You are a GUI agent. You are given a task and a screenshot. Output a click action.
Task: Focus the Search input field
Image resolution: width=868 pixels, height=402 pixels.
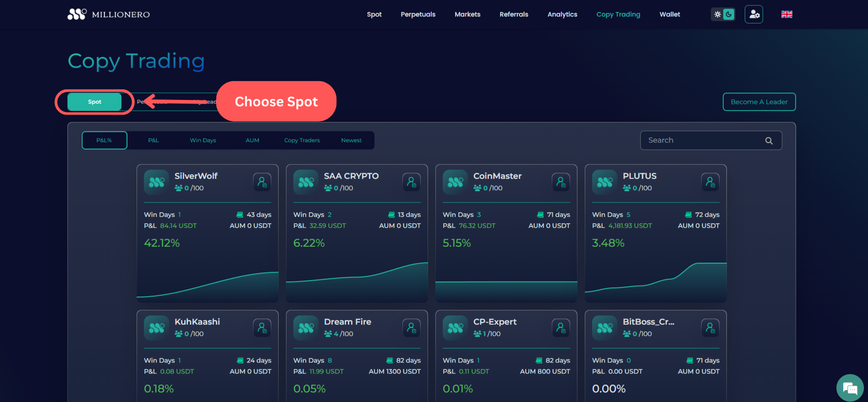701,140
